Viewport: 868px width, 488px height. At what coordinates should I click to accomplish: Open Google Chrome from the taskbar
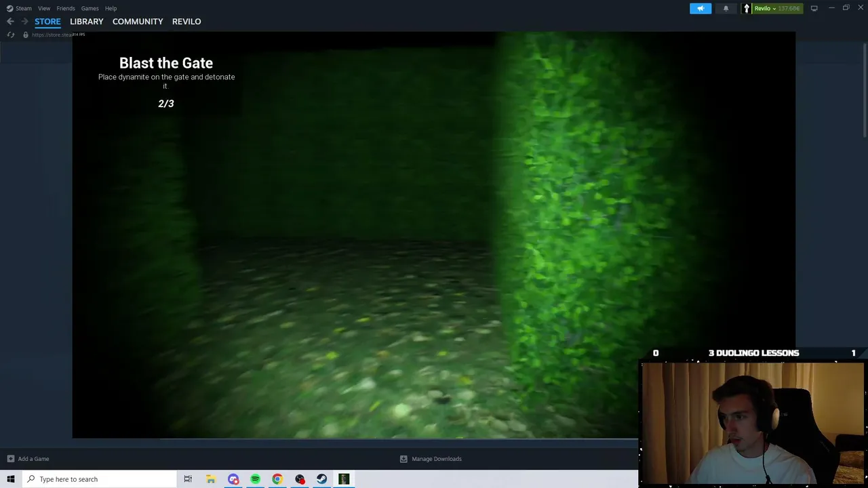277,479
